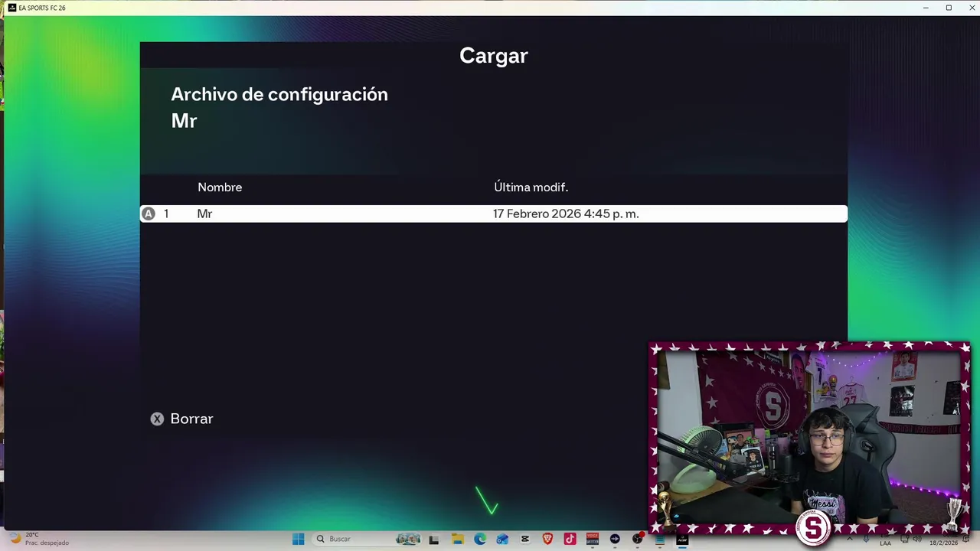Click the A button icon on row 1
The image size is (980, 551).
pyautogui.click(x=149, y=214)
